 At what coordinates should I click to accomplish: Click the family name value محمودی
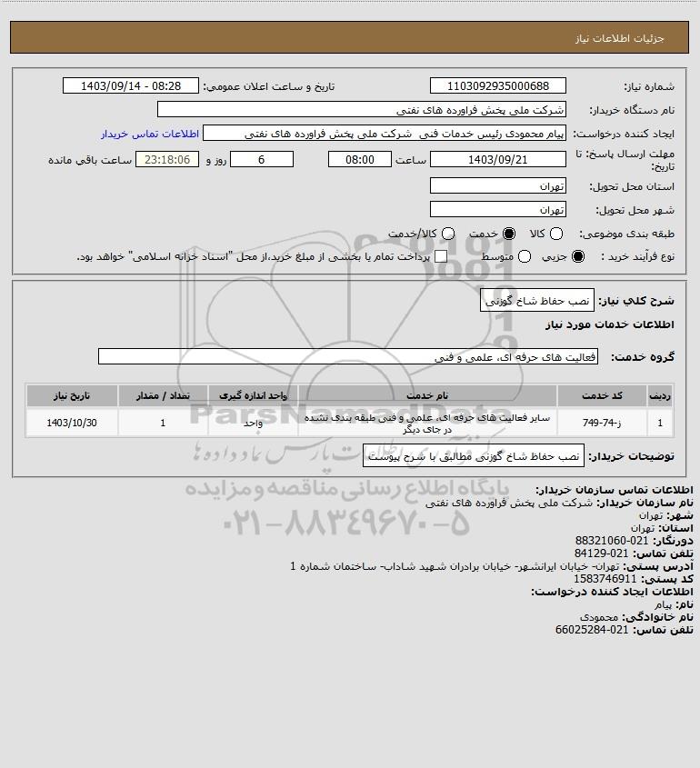pyautogui.click(x=598, y=617)
